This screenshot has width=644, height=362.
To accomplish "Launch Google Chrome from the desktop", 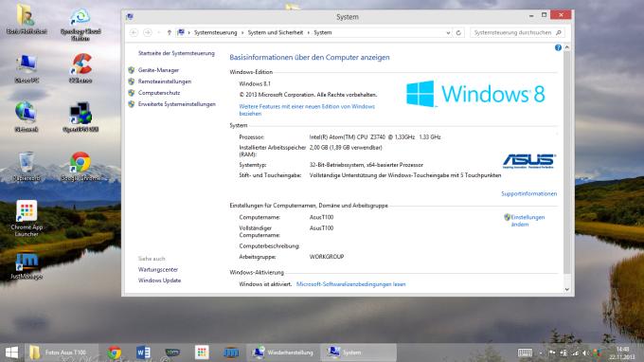I will pos(80,166).
